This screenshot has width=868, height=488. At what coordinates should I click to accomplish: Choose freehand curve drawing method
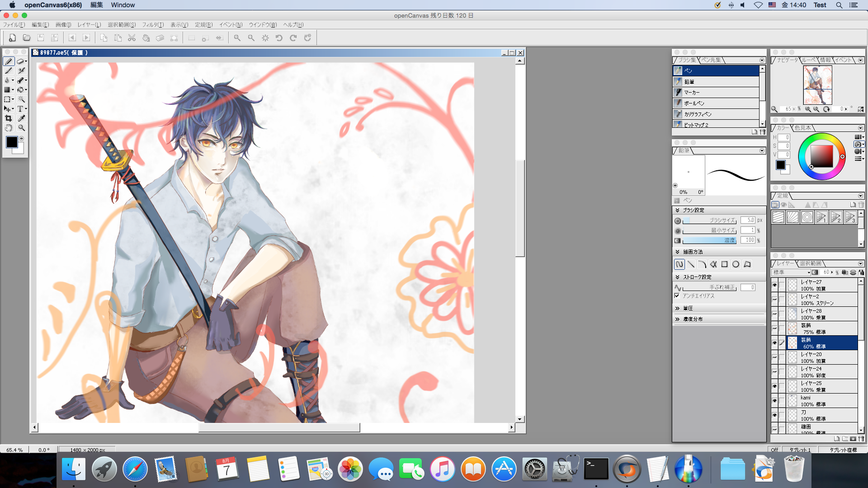click(x=679, y=264)
